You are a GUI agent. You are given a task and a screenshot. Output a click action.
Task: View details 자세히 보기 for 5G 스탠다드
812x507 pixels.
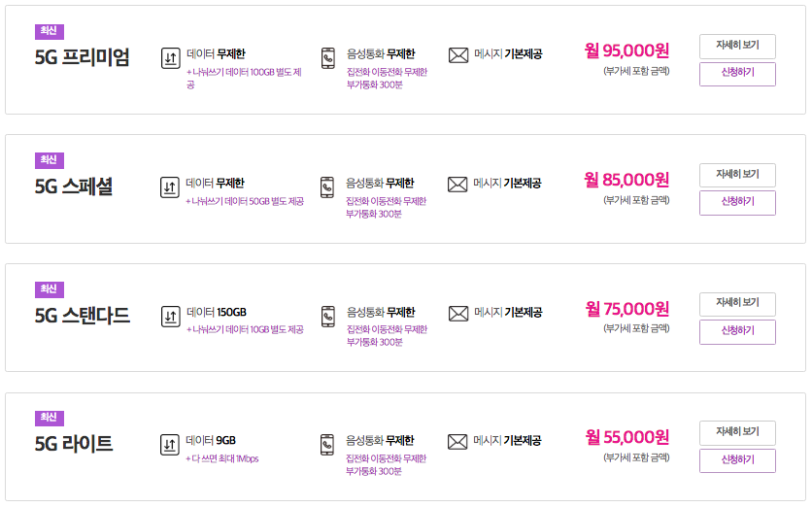(x=737, y=305)
